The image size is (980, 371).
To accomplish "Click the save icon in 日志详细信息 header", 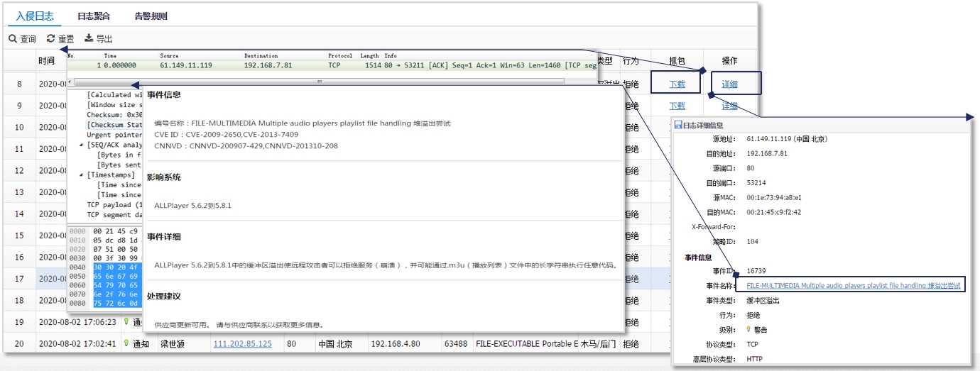I will (x=678, y=125).
